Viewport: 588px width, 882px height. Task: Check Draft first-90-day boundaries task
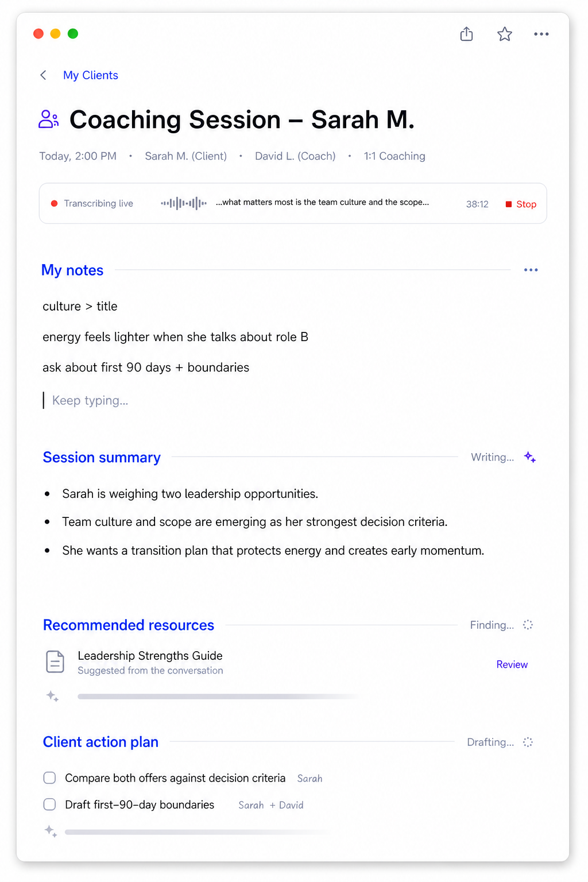coord(50,804)
